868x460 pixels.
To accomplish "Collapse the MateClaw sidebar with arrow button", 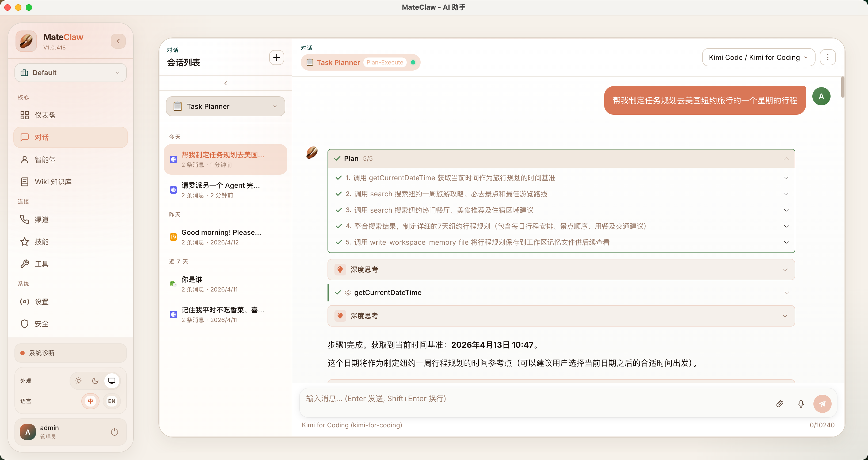I will click(118, 41).
